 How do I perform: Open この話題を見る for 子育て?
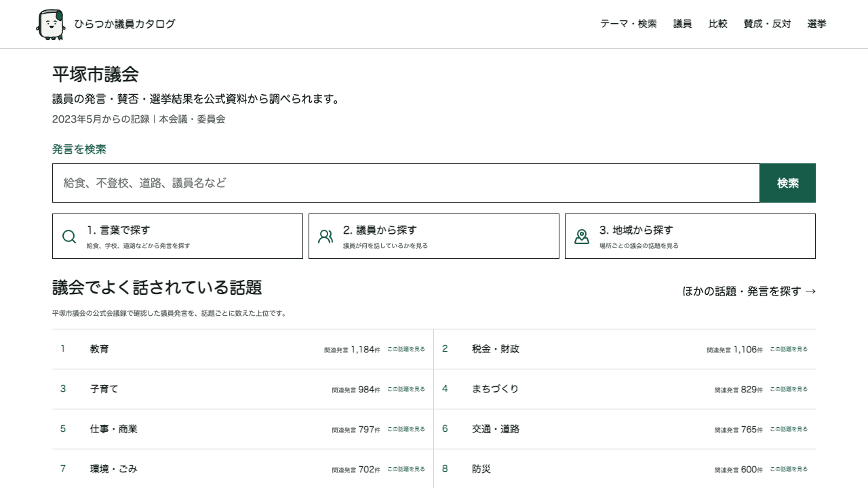pyautogui.click(x=406, y=389)
